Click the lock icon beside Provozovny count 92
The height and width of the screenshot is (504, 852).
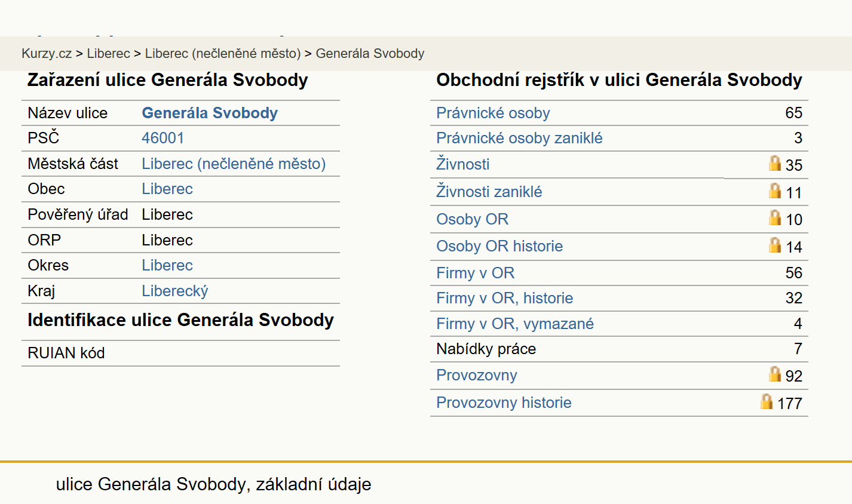[775, 374]
